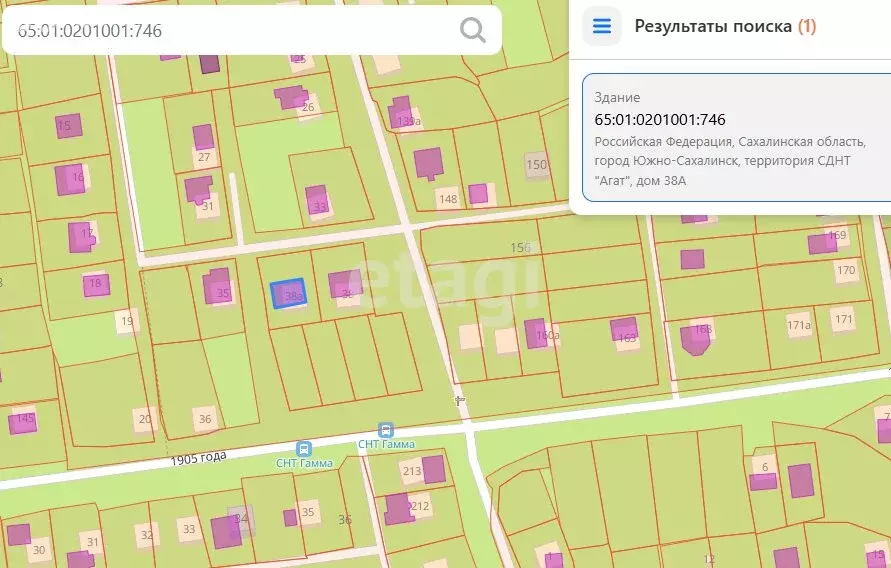Open the hamburger menu in results panel
The height and width of the screenshot is (568, 891).
[x=602, y=26]
